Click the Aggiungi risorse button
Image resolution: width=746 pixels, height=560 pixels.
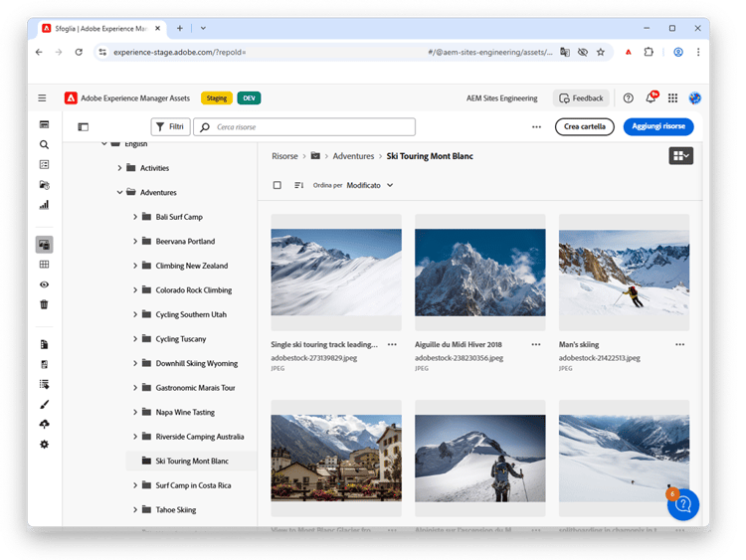click(658, 126)
